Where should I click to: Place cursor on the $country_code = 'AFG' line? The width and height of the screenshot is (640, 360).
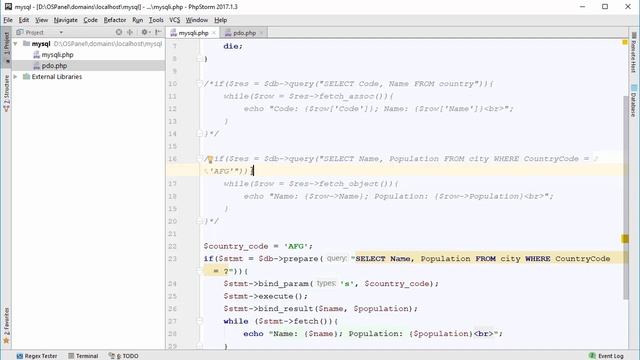pos(258,247)
